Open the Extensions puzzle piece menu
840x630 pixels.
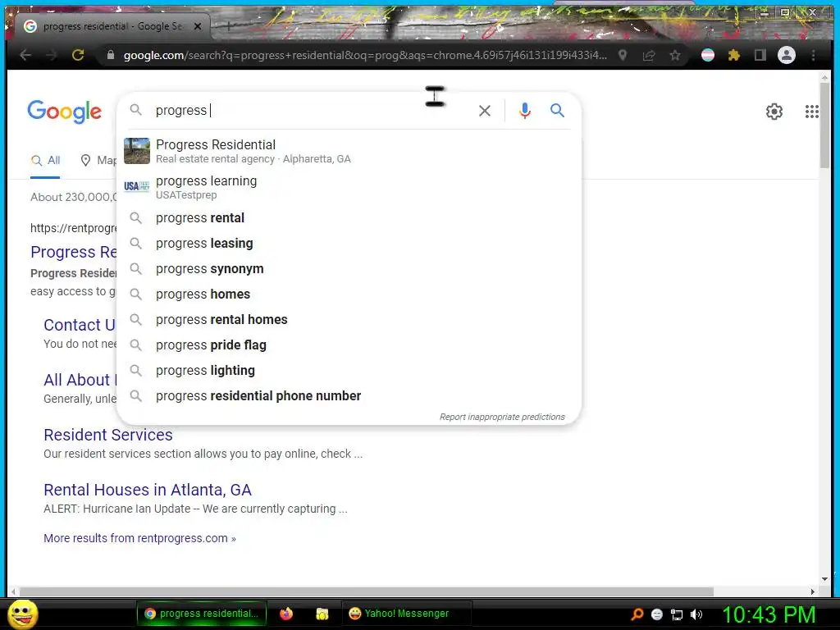734,55
